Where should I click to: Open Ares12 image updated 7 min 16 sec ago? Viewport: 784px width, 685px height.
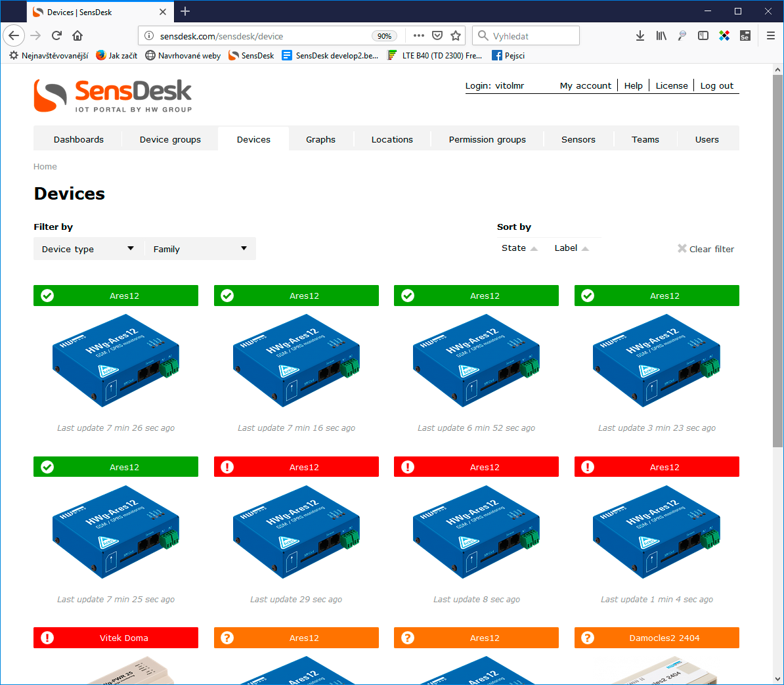coord(296,361)
